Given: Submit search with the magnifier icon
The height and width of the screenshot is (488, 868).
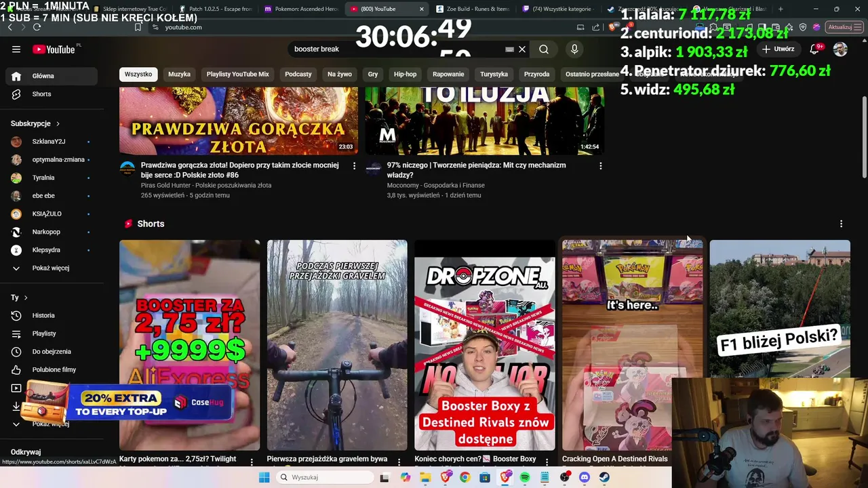Looking at the screenshot, I should tap(544, 49).
